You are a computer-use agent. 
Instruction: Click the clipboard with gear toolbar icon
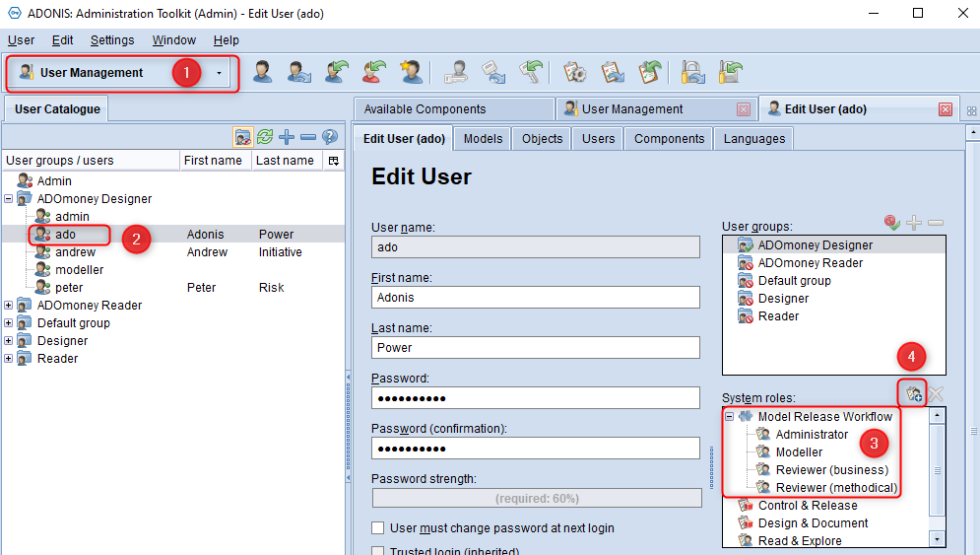click(x=575, y=72)
